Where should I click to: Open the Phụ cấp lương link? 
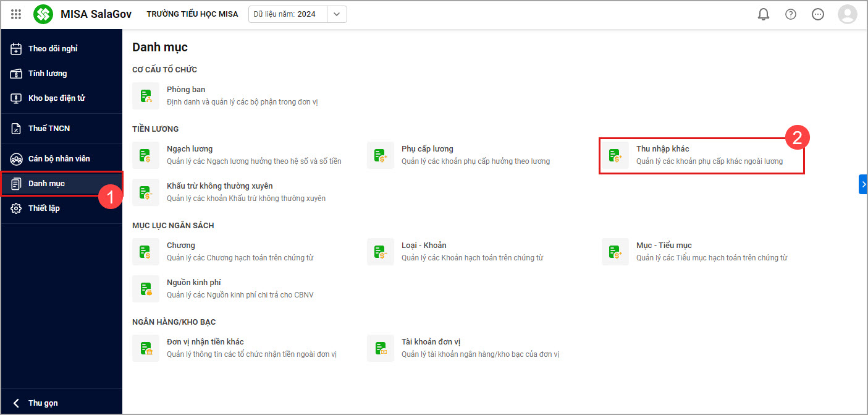(x=428, y=149)
